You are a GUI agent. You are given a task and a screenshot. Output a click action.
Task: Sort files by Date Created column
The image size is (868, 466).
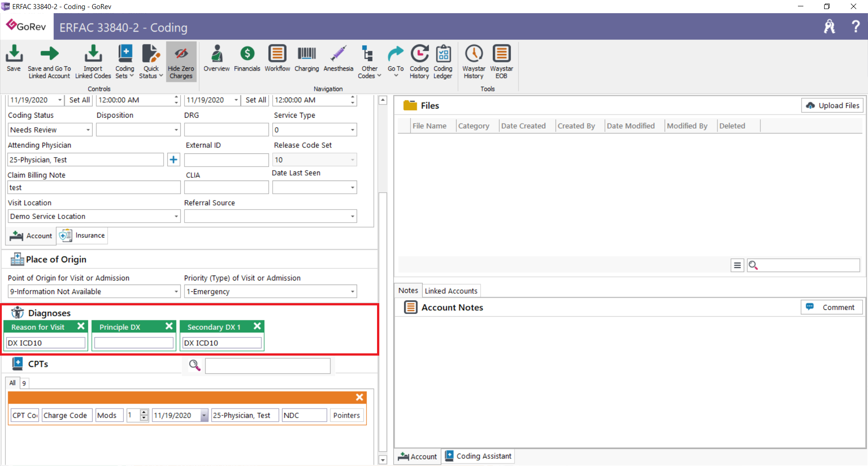523,126
